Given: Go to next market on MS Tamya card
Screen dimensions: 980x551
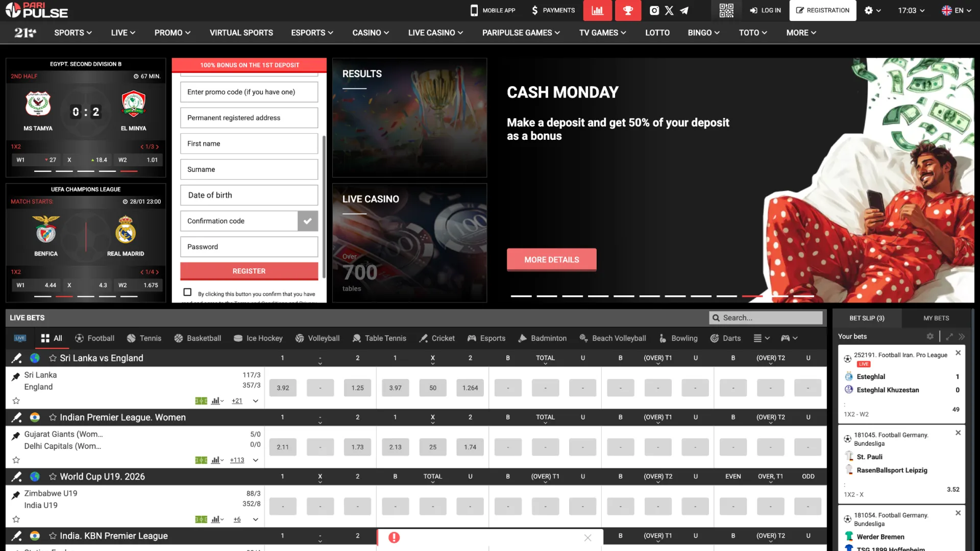Looking at the screenshot, I should pos(158,147).
